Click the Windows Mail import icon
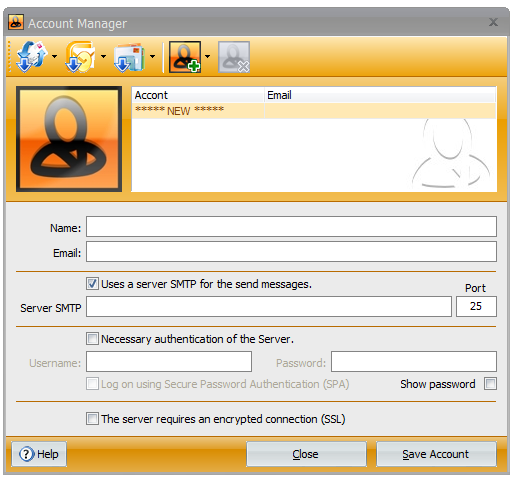 click(129, 57)
